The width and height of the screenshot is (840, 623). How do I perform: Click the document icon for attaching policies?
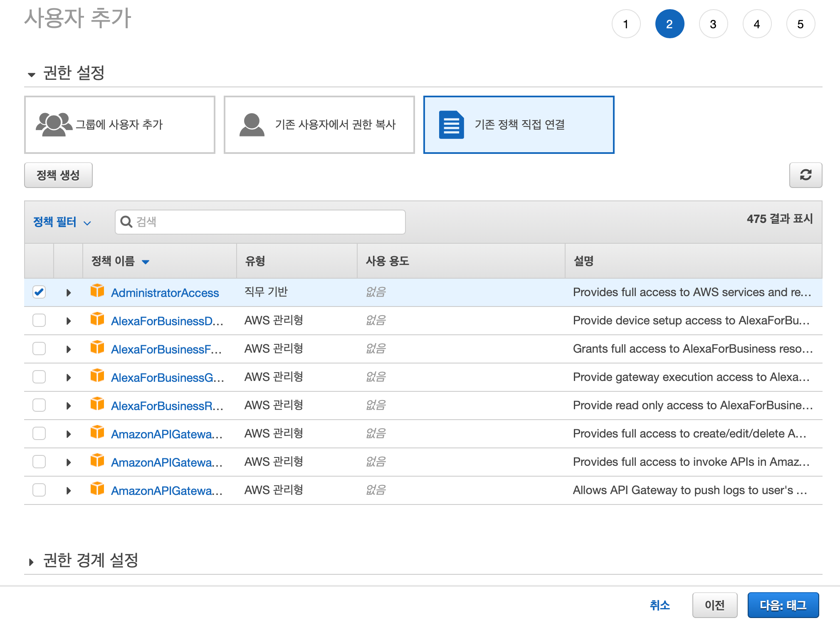coord(451,124)
